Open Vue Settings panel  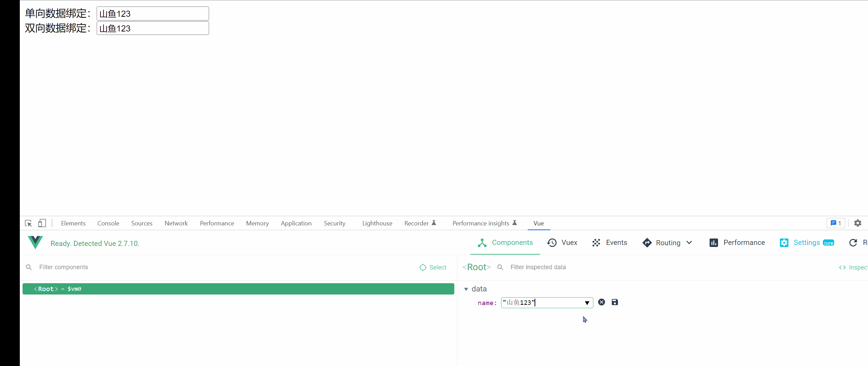(807, 243)
